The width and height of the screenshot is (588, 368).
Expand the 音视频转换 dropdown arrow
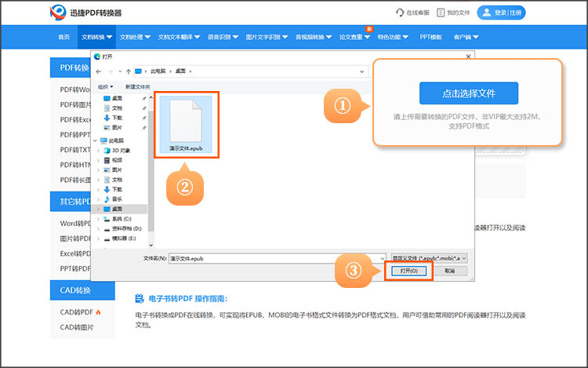coord(328,37)
